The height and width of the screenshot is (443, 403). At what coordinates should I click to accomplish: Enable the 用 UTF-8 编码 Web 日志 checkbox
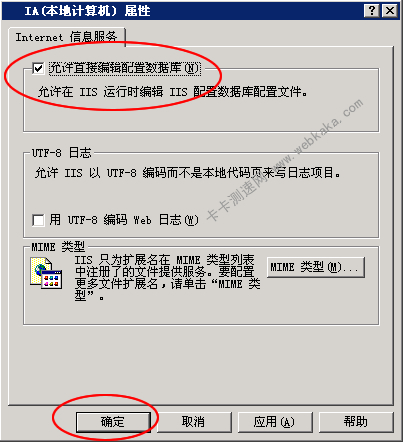(x=38, y=220)
